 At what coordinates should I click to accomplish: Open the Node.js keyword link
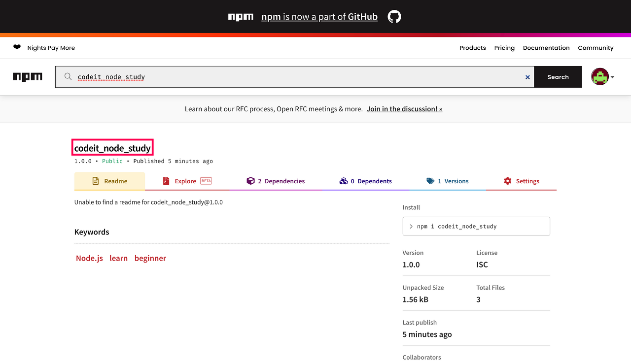click(89, 258)
